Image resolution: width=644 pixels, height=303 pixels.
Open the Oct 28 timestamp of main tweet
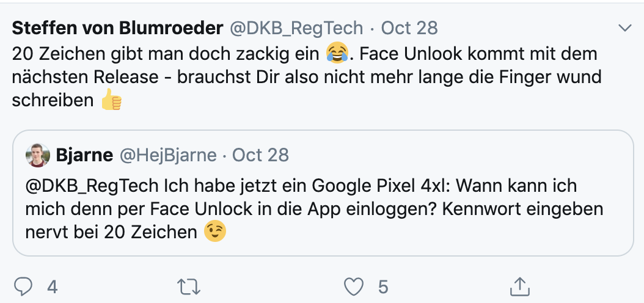(x=409, y=28)
